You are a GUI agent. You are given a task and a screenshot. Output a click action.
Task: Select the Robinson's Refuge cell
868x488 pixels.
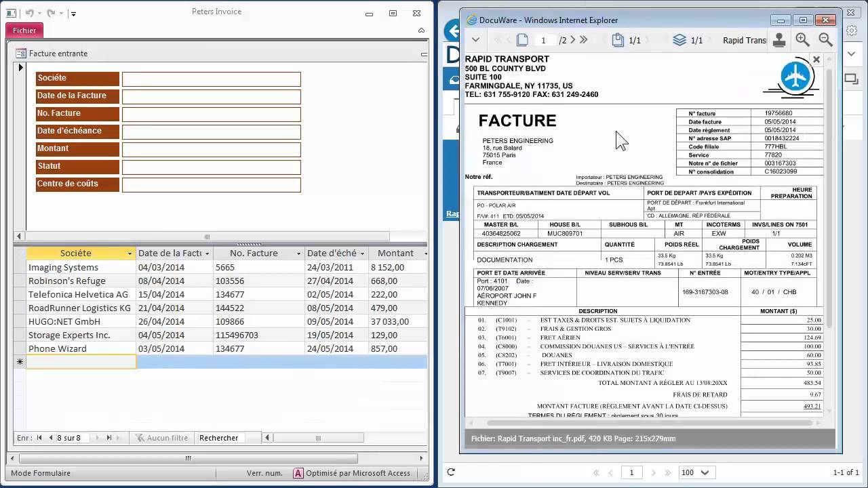(x=81, y=281)
